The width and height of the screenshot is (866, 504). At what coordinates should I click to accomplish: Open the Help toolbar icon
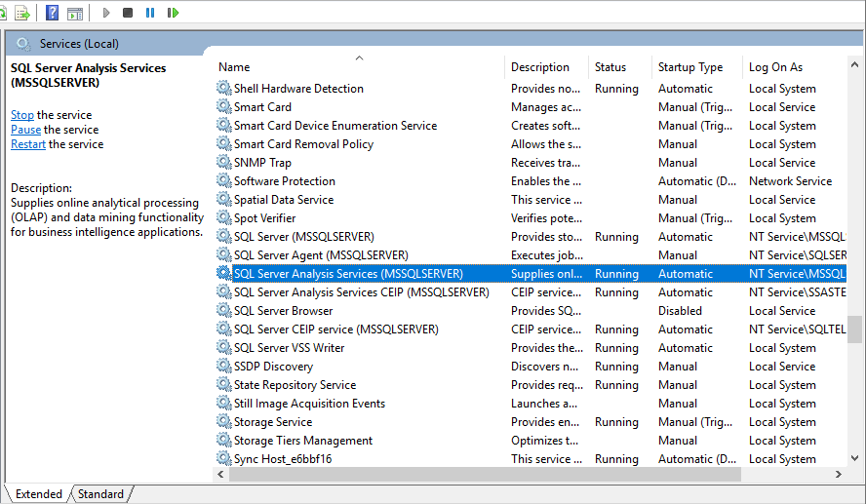click(x=52, y=12)
